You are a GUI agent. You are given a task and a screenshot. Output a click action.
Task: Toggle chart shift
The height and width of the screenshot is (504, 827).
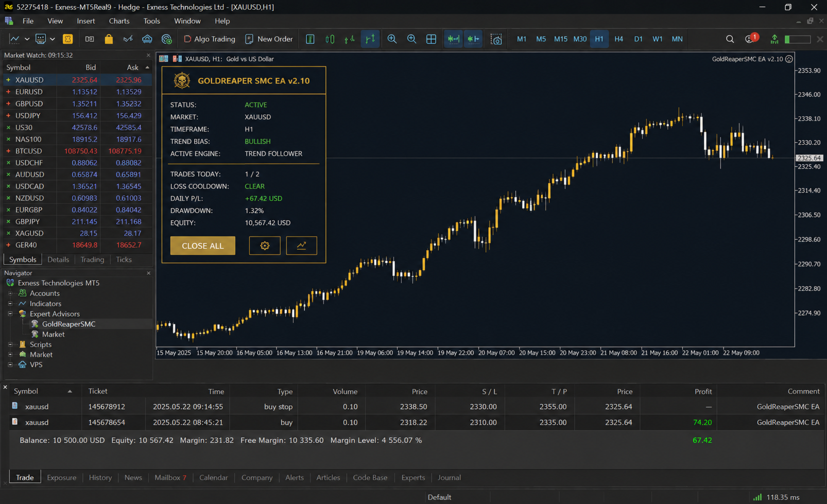click(x=473, y=39)
